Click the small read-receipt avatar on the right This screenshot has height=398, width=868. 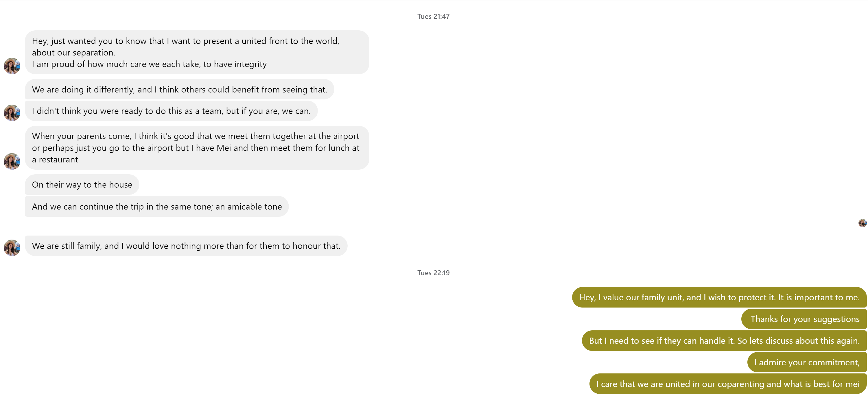[x=862, y=223]
